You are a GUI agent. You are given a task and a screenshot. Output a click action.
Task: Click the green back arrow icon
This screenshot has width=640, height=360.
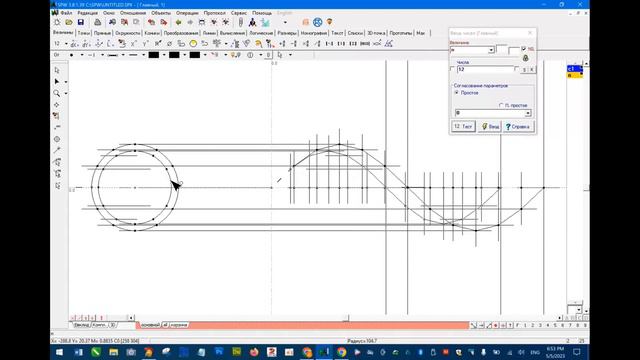pos(178,22)
